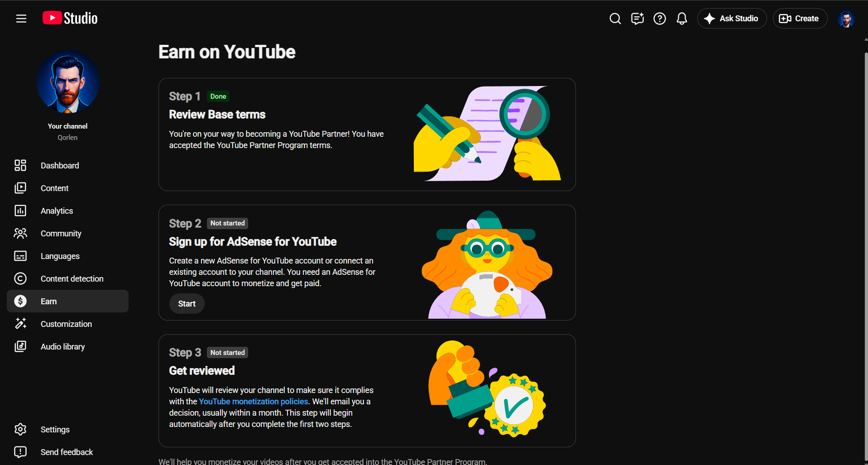Click the YouTube Studio logo
The image size is (868, 465).
coord(70,18)
